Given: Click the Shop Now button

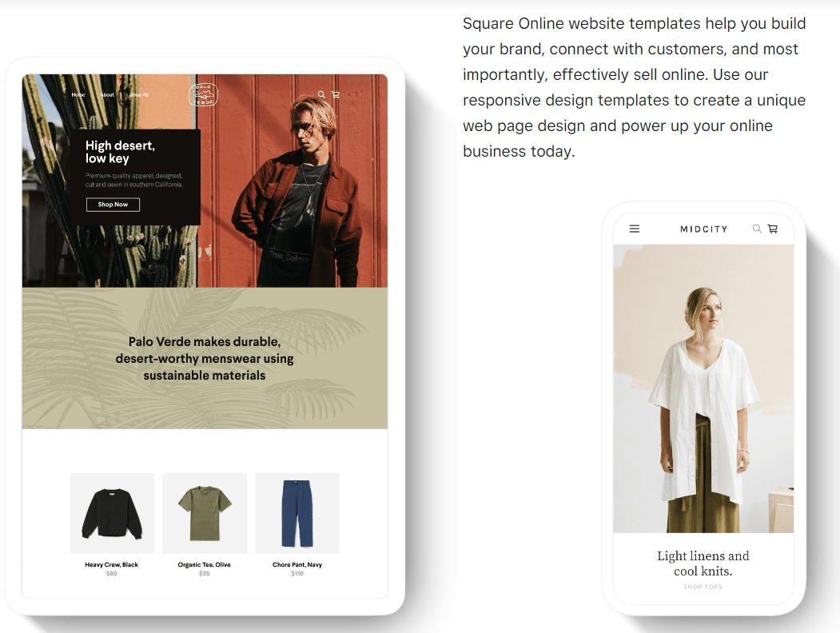Looking at the screenshot, I should click(112, 204).
